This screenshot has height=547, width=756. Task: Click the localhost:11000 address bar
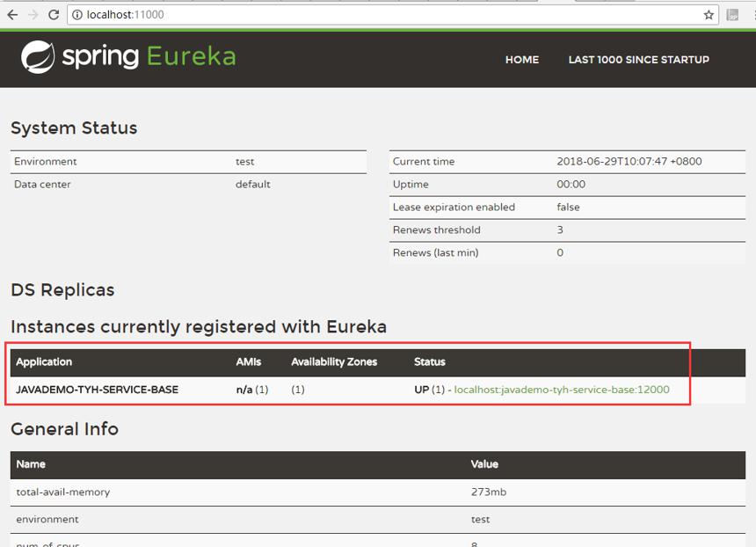point(393,15)
